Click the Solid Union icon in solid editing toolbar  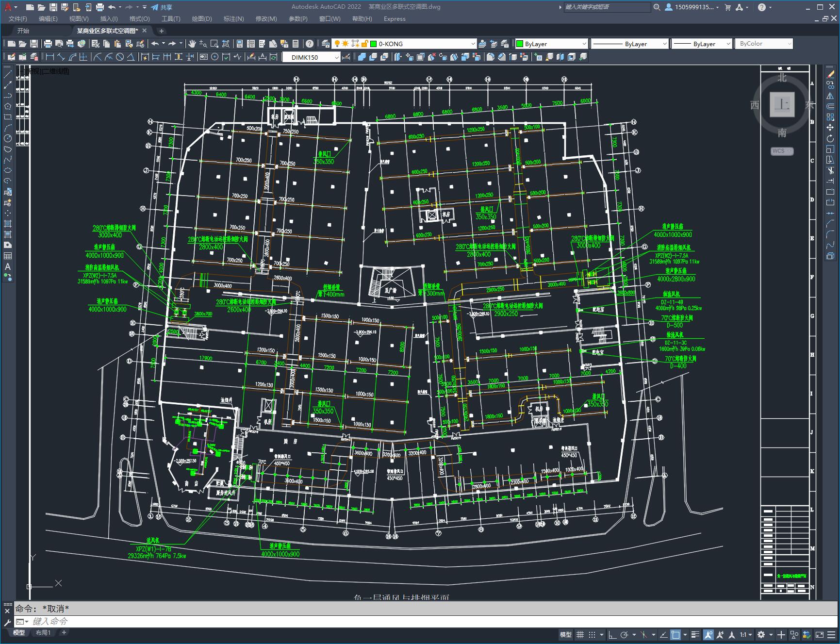362,57
